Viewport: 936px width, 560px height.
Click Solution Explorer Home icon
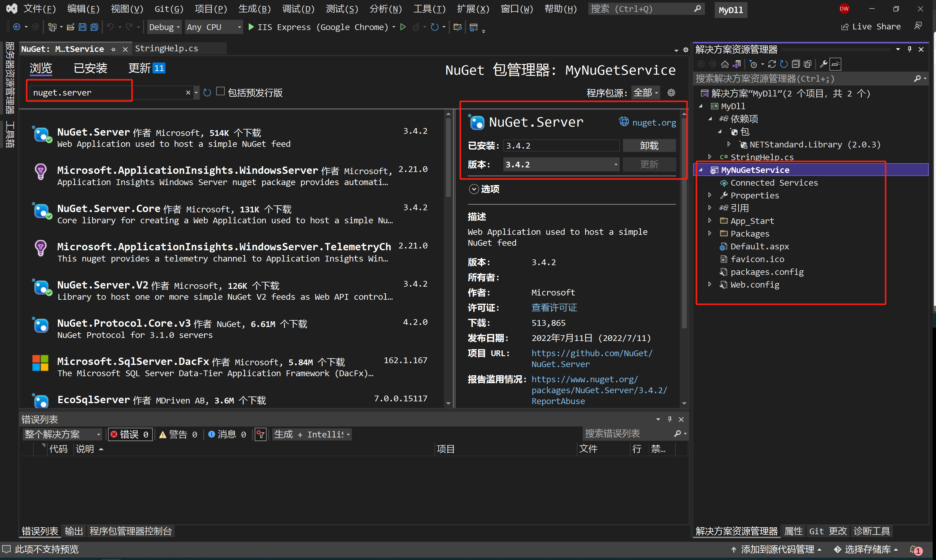(x=725, y=64)
